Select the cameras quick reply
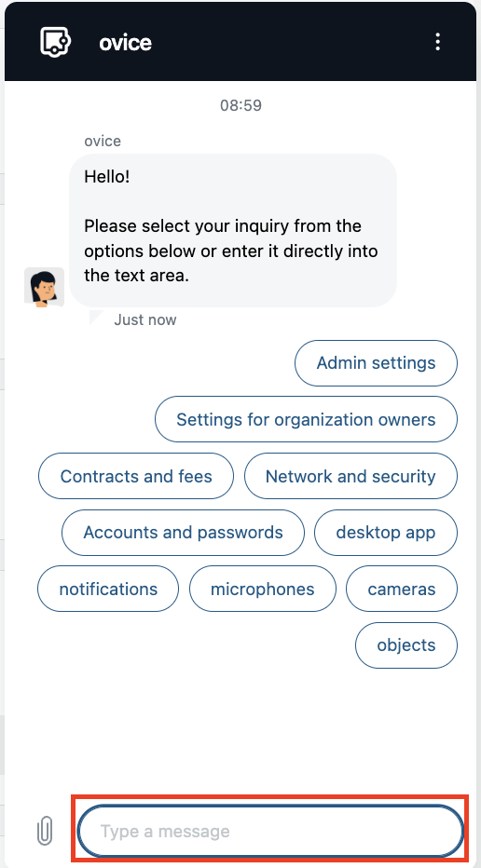This screenshot has width=481, height=868. coord(402,589)
